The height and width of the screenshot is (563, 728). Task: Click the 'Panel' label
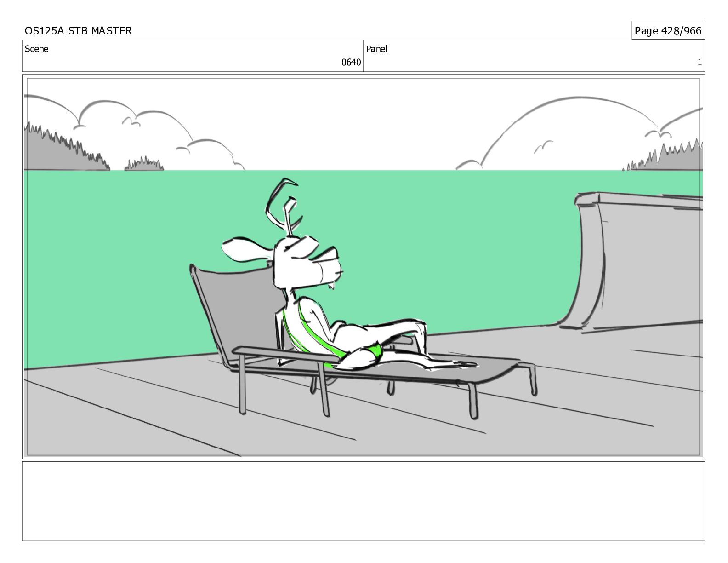point(376,49)
